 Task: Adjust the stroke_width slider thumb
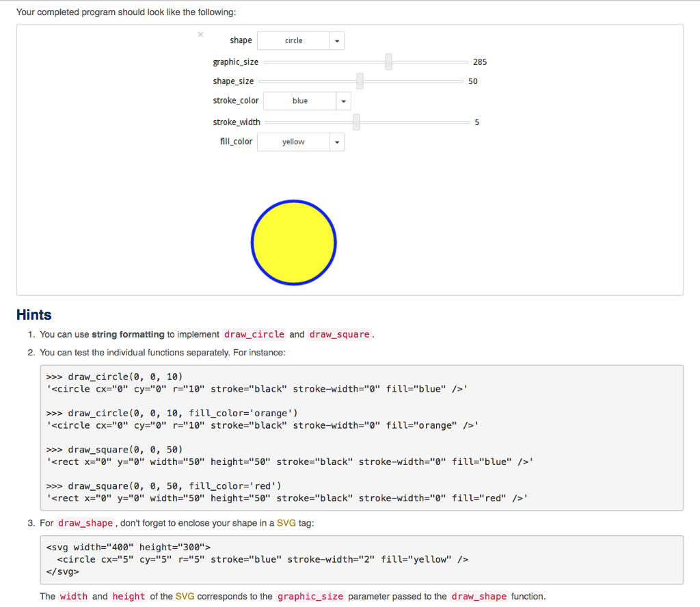[355, 122]
